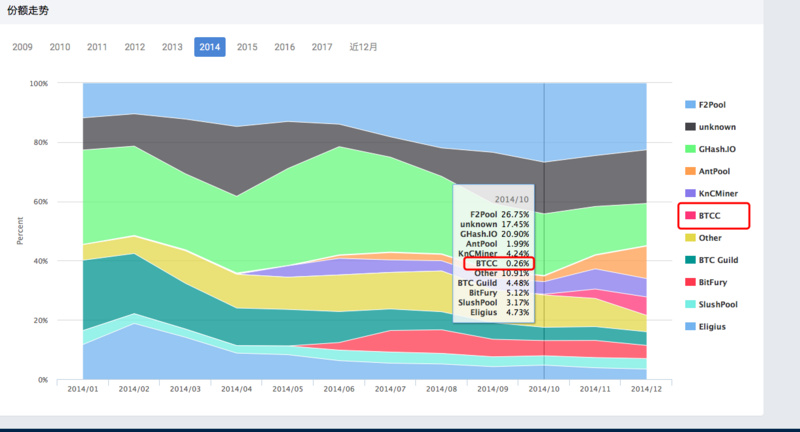The width and height of the screenshot is (800, 432).
Task: Switch to the 2009 year tab
Action: click(x=22, y=47)
